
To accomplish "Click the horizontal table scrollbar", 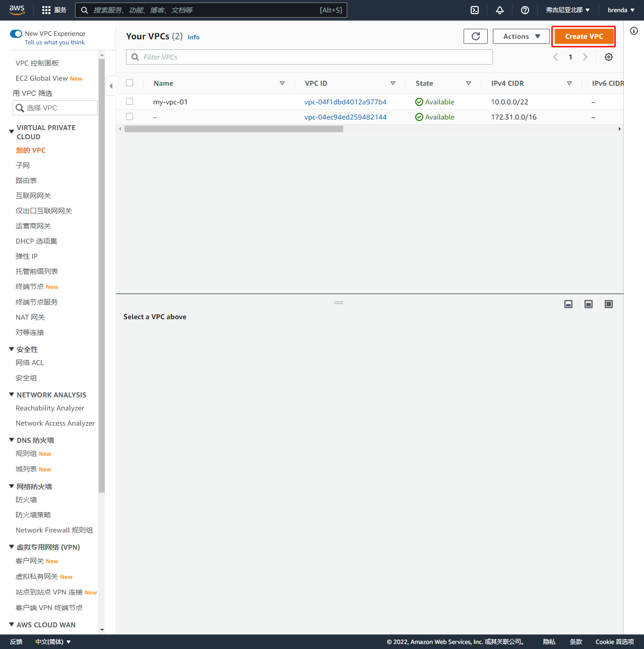I will [x=234, y=129].
